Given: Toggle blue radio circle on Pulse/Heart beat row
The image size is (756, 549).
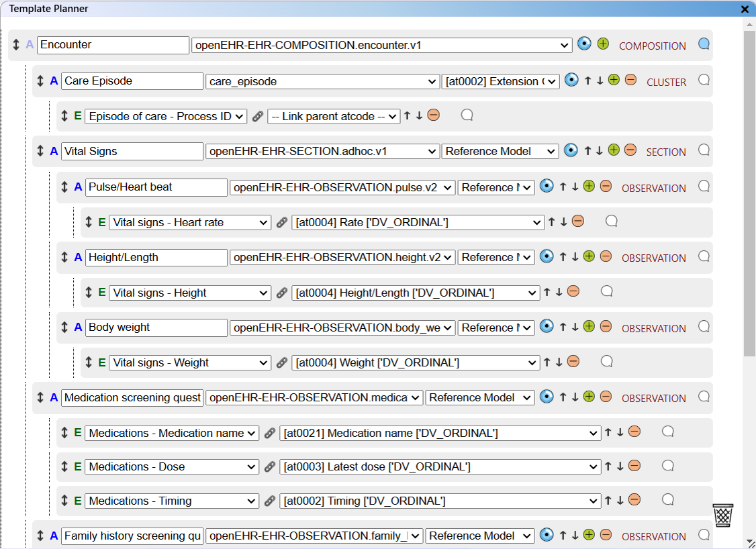Looking at the screenshot, I should pyautogui.click(x=547, y=187).
